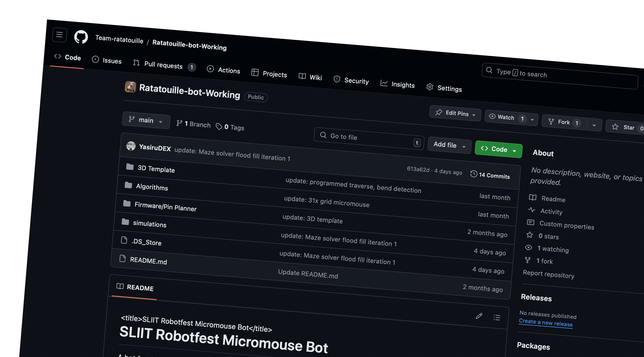The width and height of the screenshot is (644, 357).
Task: Open 'update: 3D template' commit message
Action: point(312,219)
